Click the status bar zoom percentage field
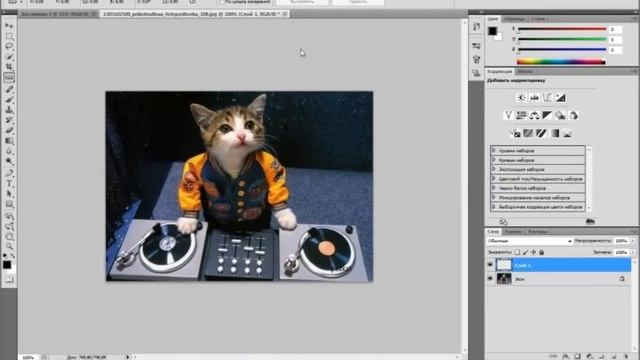The image size is (640, 360). coord(28,357)
